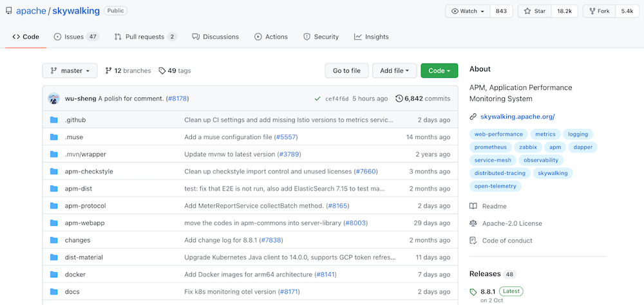
Task: Click the history clock icon beside 6,842 commits
Action: [x=399, y=98]
